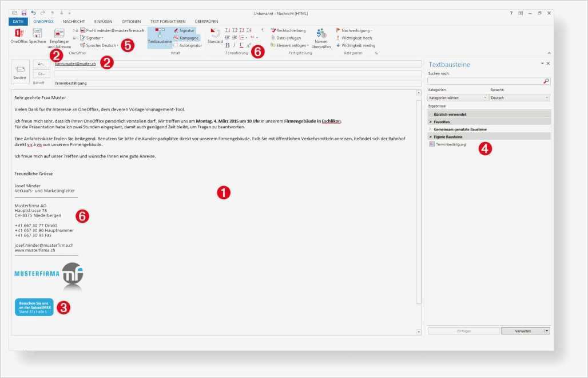Set Wichtigkeit: hoch
Screen dimensions: 588x378
354,38
